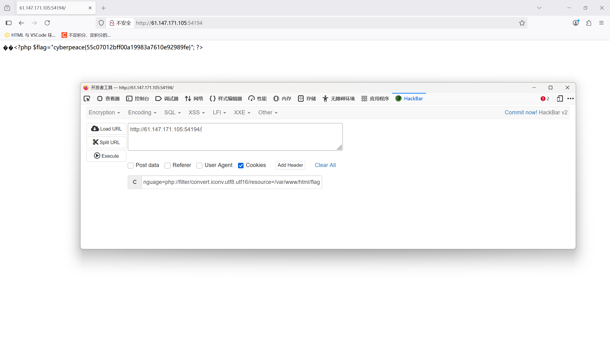610x364 pixels.
Task: Open the Firefox extensions puzzle icon
Action: tap(588, 23)
